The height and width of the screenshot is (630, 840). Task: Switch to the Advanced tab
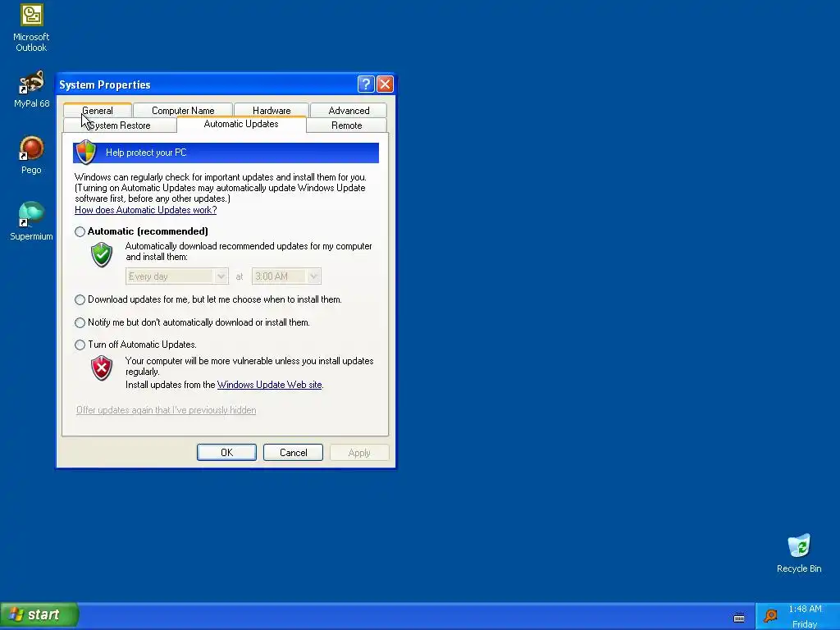pyautogui.click(x=349, y=111)
